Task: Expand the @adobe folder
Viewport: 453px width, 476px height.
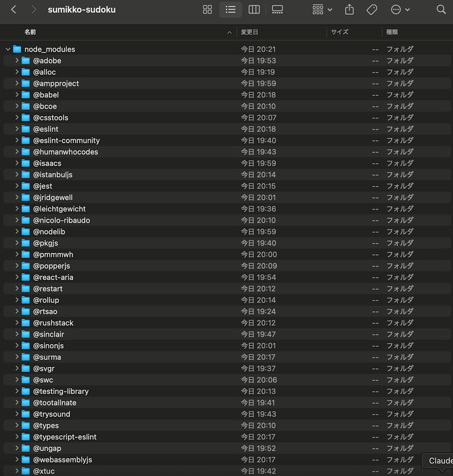Action: 17,60
